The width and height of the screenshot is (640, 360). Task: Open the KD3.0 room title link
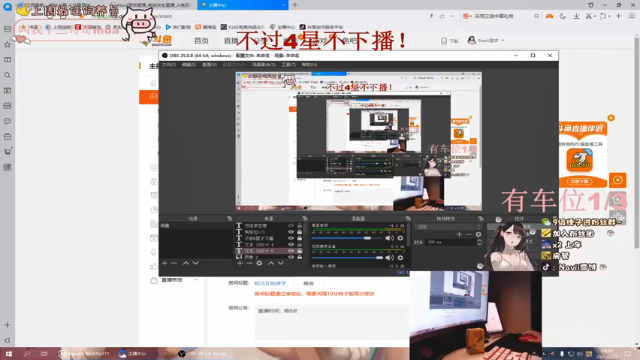click(x=270, y=283)
